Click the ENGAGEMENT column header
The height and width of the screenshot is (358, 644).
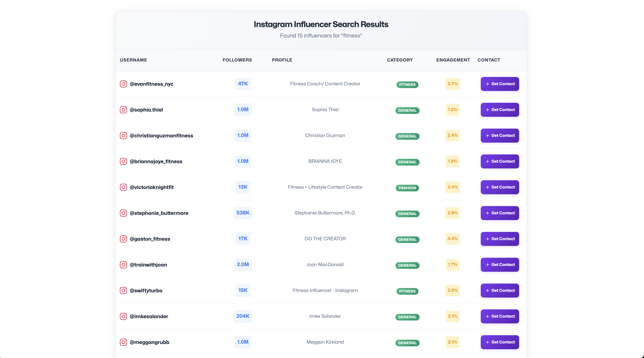tap(453, 60)
